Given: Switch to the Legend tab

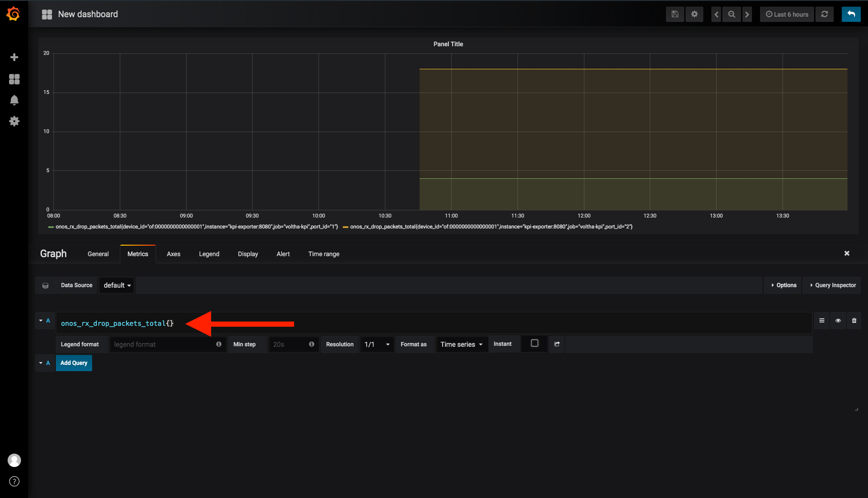Looking at the screenshot, I should coord(209,254).
